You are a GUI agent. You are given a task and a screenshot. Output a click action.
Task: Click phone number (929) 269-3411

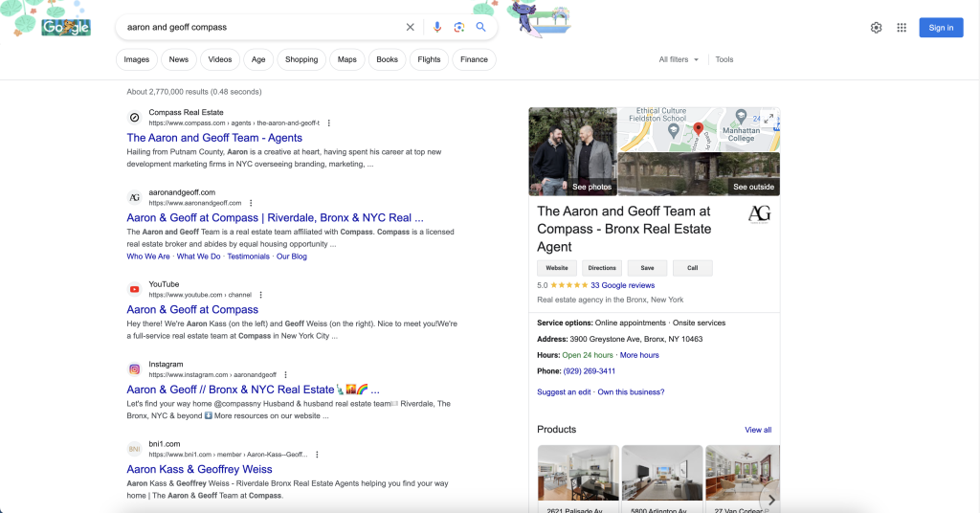[590, 371]
